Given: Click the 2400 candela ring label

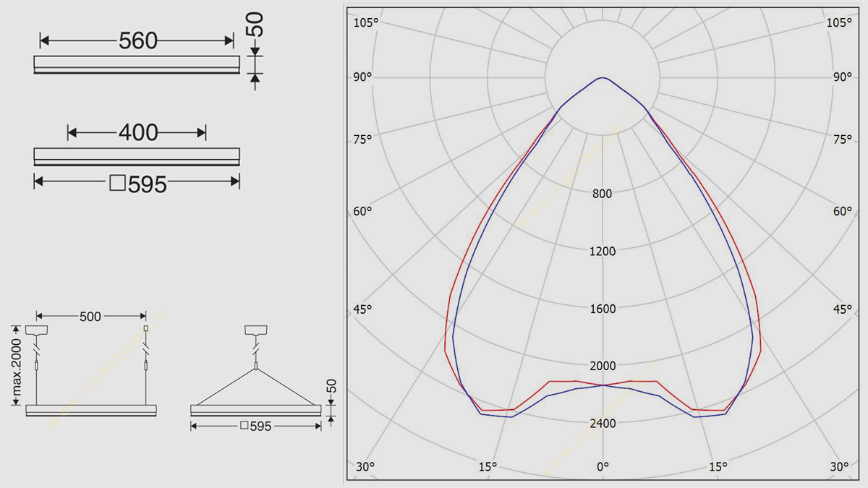Looking at the screenshot, I should 603,424.
